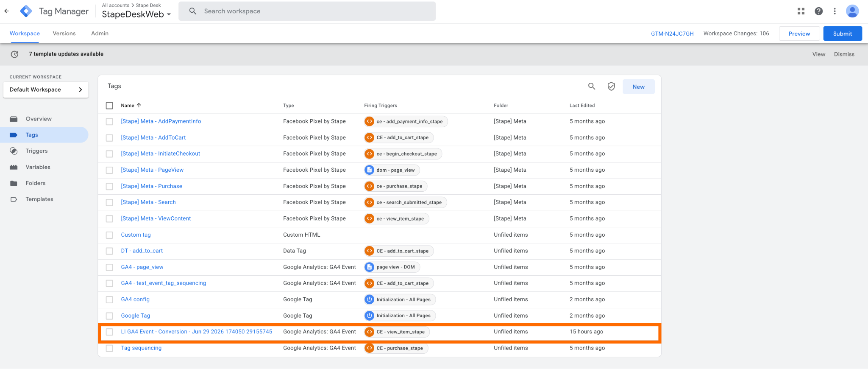Check the Tag sequencing row
The image size is (868, 369).
(x=109, y=348)
